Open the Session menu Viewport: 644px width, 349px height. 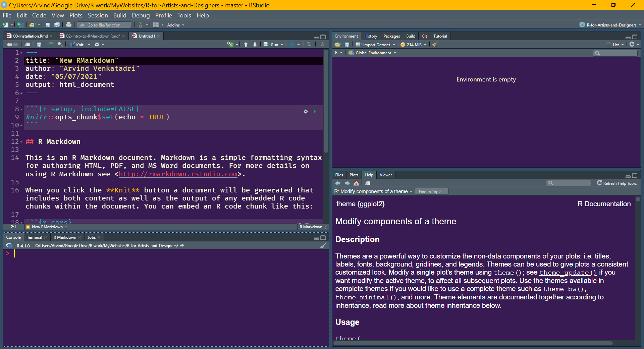(x=98, y=15)
